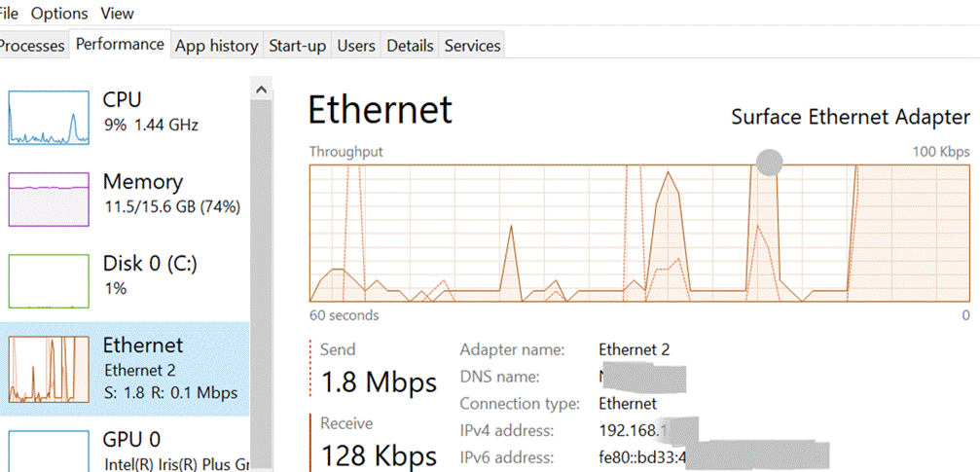Switch to the Details tab
Screen dimensions: 980x472
[410, 46]
